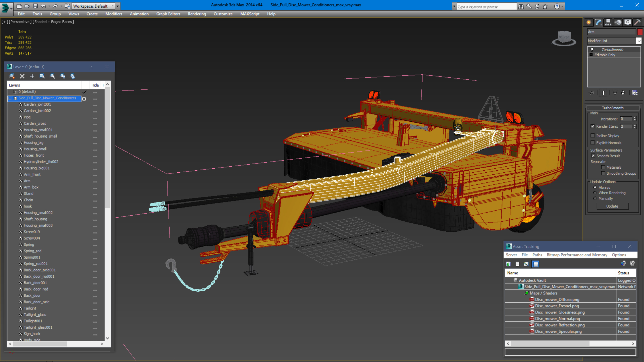Toggle Show End Result icon
This screenshot has height=362, width=644.
[603, 93]
